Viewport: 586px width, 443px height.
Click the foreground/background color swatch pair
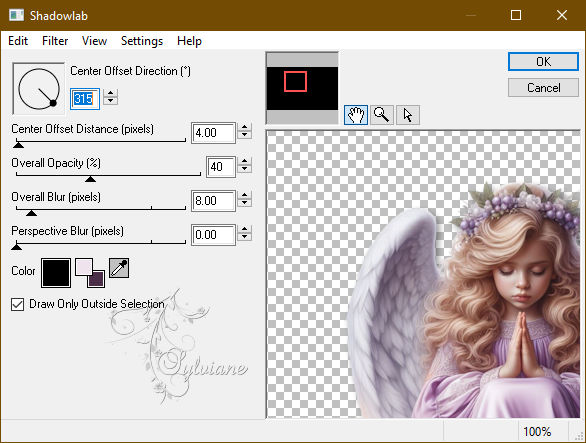[x=90, y=273]
